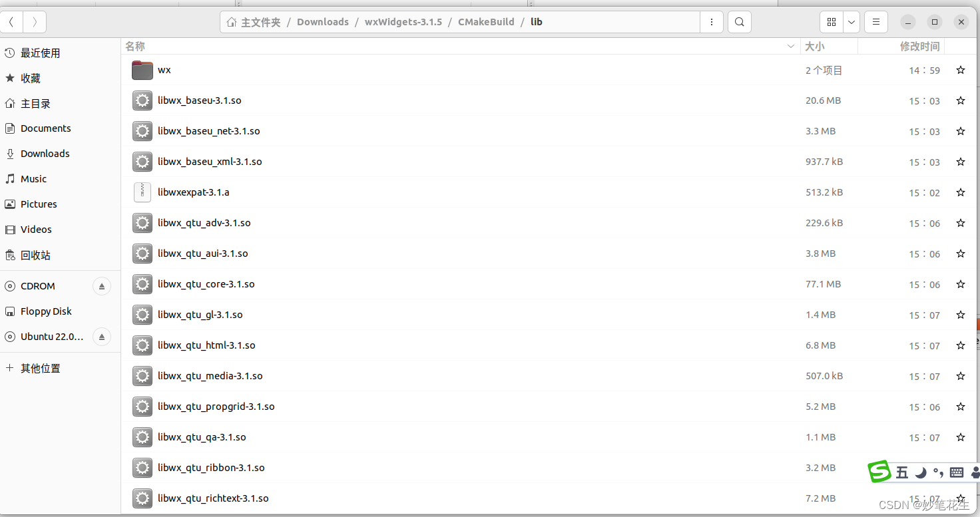Eject the CDROM drive
The image size is (980, 517).
[101, 285]
